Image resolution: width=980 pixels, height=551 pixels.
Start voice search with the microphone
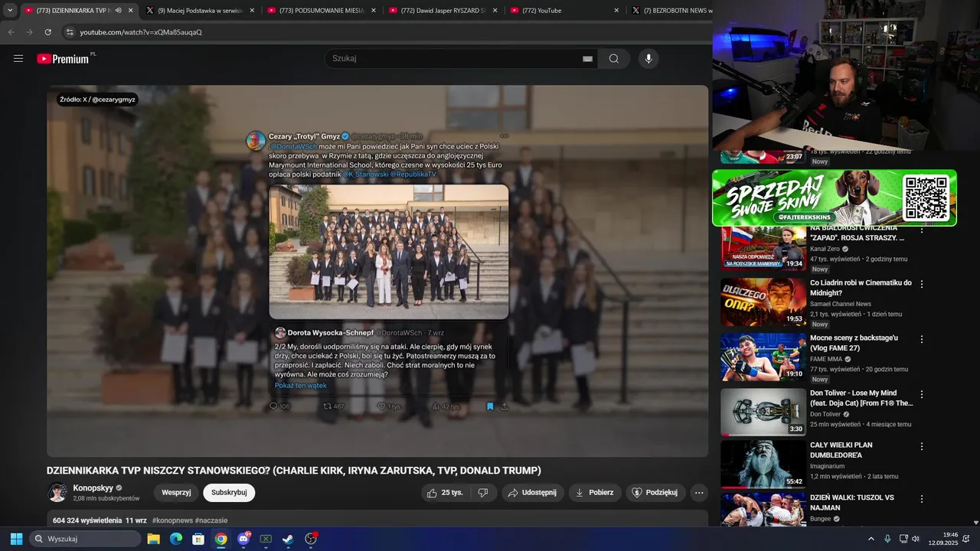(648, 59)
